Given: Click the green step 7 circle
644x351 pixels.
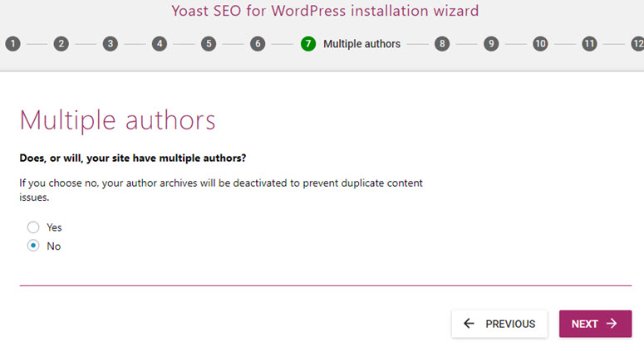Looking at the screenshot, I should 308,44.
